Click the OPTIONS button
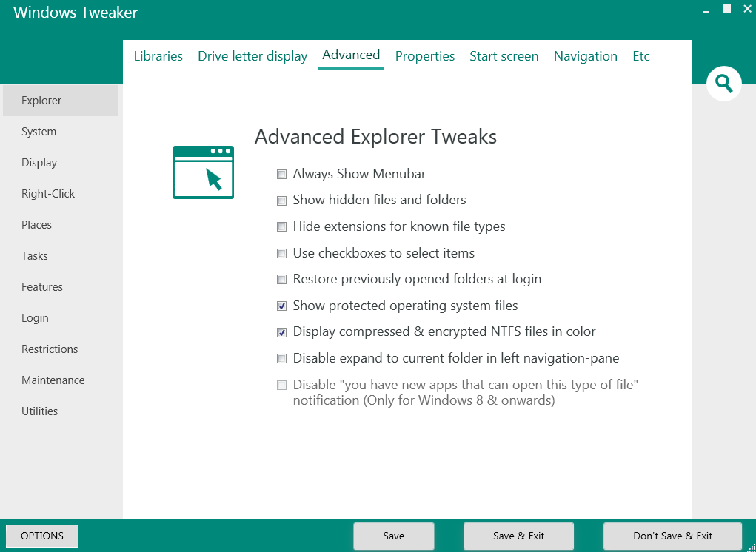This screenshot has width=756, height=552. pos(42,536)
